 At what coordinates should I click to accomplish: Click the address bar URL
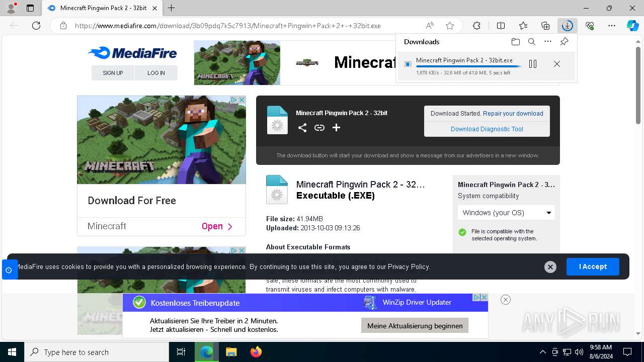[227, 26]
